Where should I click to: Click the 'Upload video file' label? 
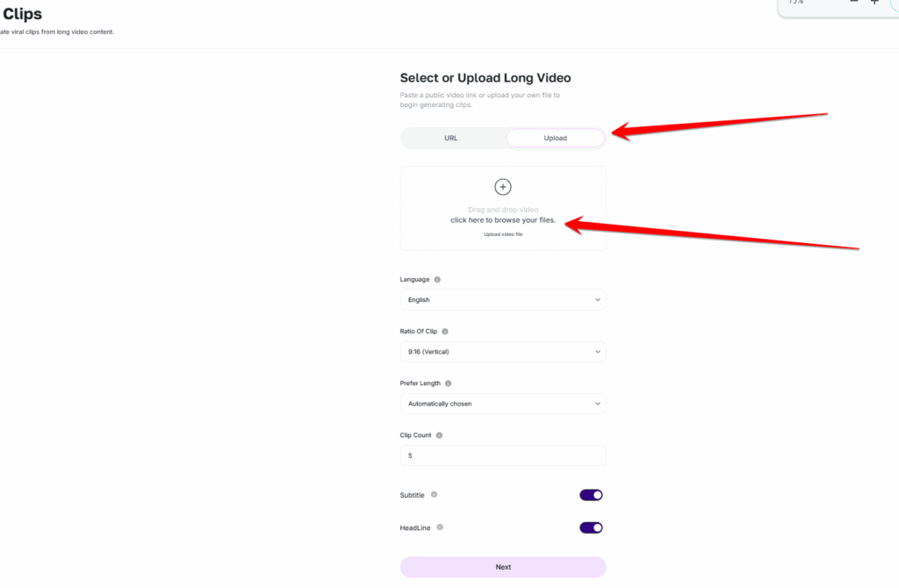(x=503, y=234)
